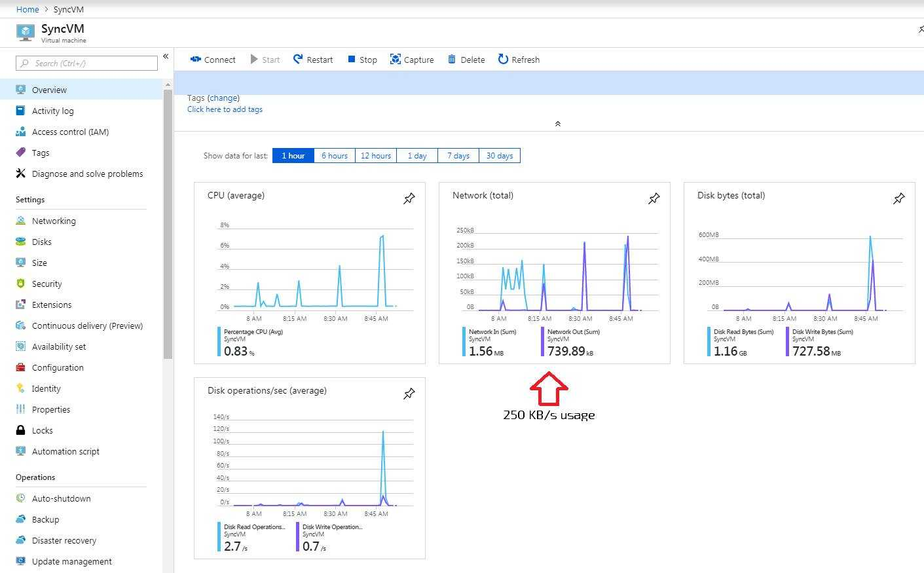924x573 pixels.
Task: Click the Disks icon in sidebar
Action: 21,242
